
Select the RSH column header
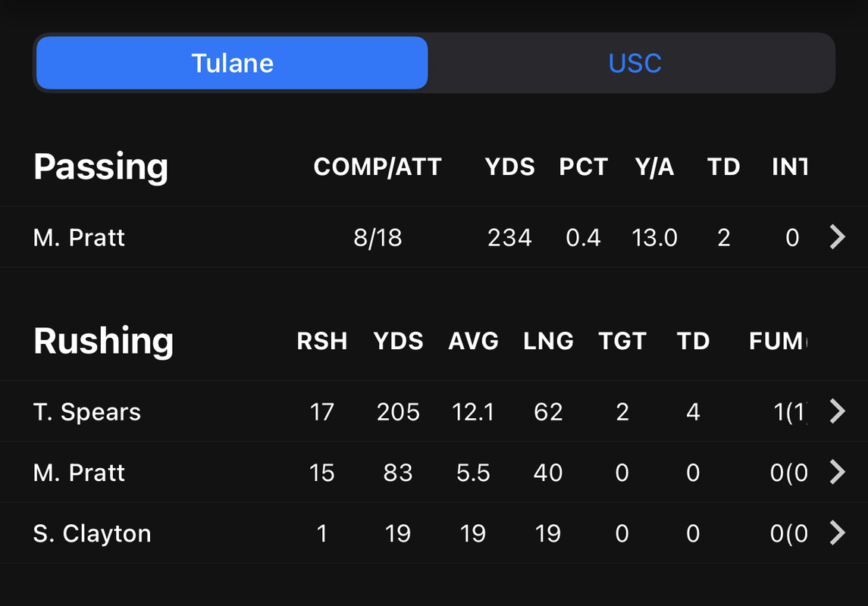322,342
